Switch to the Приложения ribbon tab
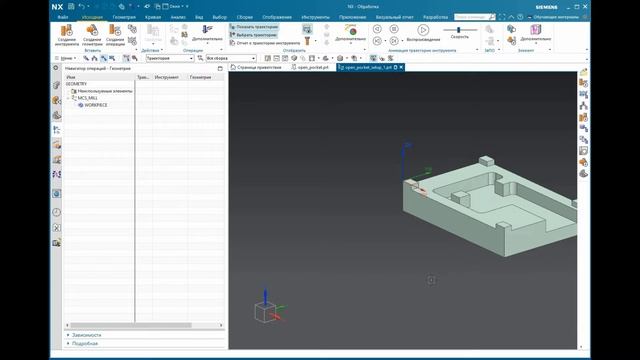The image size is (640, 360). pos(352,17)
